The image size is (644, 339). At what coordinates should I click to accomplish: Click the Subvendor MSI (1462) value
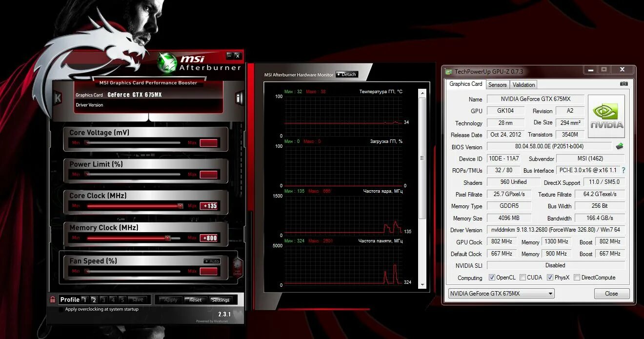point(590,159)
